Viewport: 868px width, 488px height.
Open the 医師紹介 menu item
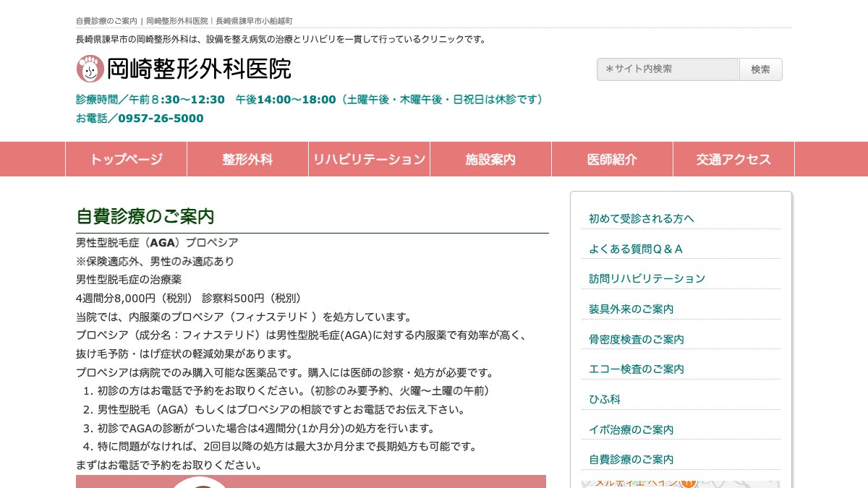612,159
